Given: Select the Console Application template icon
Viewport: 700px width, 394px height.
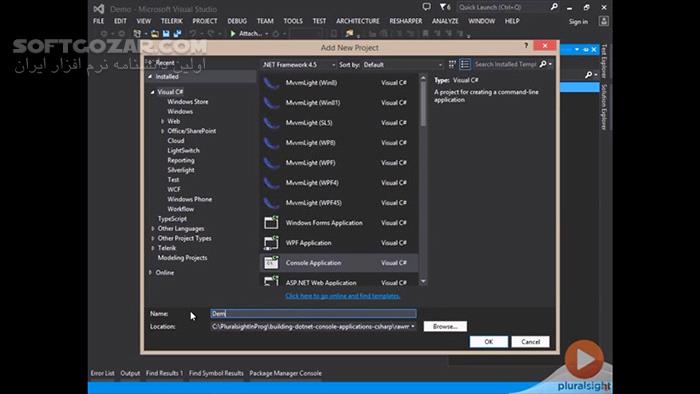Looking at the screenshot, I should click(x=271, y=263).
